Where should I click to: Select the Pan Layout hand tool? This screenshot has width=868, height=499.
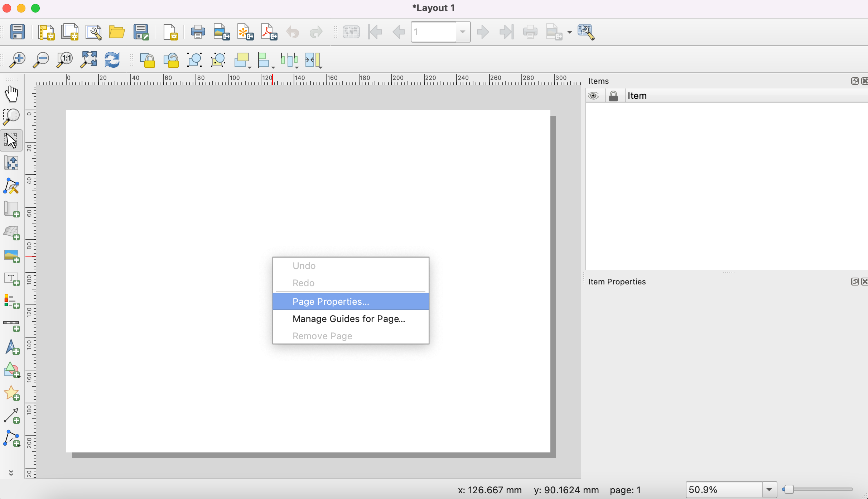[11, 94]
